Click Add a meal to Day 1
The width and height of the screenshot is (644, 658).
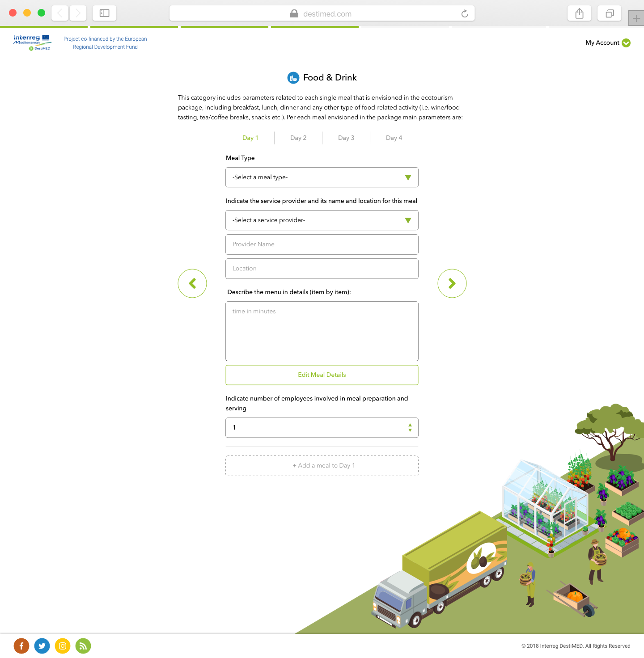click(x=322, y=466)
